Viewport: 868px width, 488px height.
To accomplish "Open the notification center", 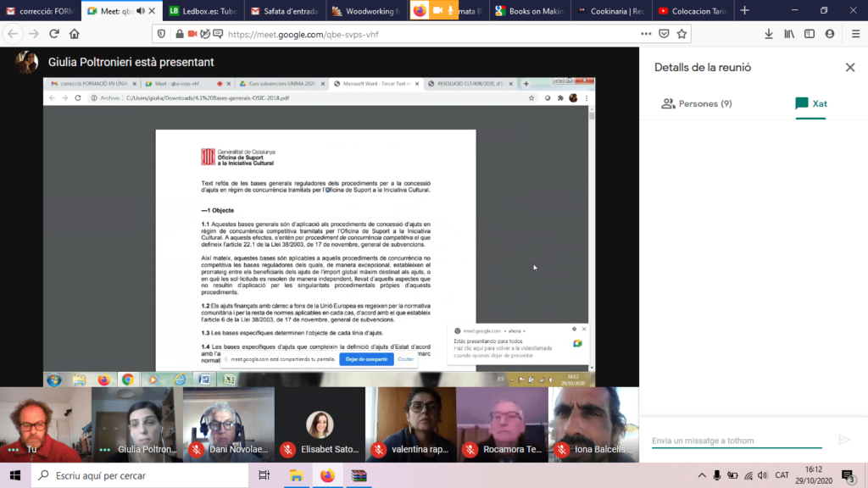I will click(848, 475).
